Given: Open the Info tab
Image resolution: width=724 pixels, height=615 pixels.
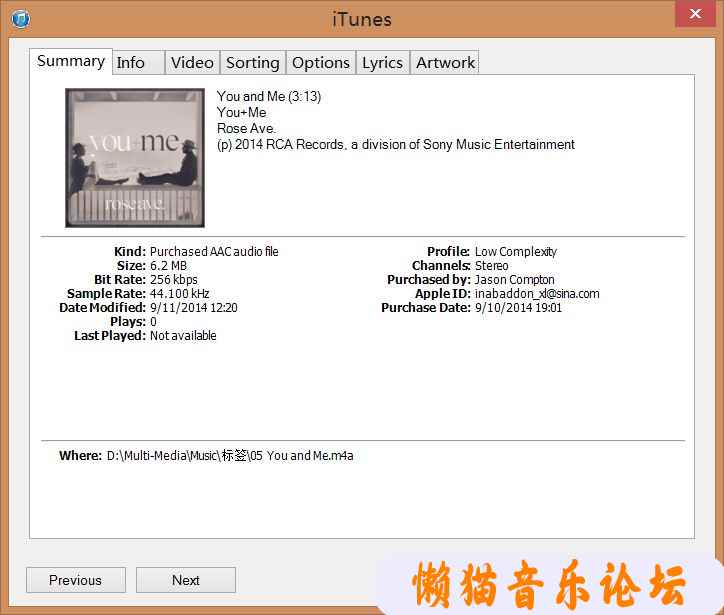Looking at the screenshot, I should coord(139,62).
